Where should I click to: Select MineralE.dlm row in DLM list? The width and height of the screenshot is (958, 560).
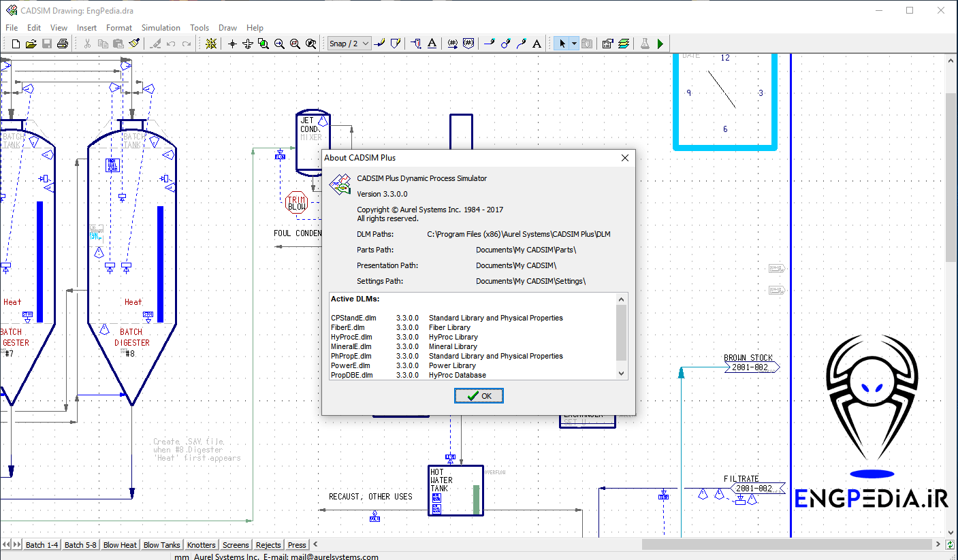pyautogui.click(x=404, y=346)
